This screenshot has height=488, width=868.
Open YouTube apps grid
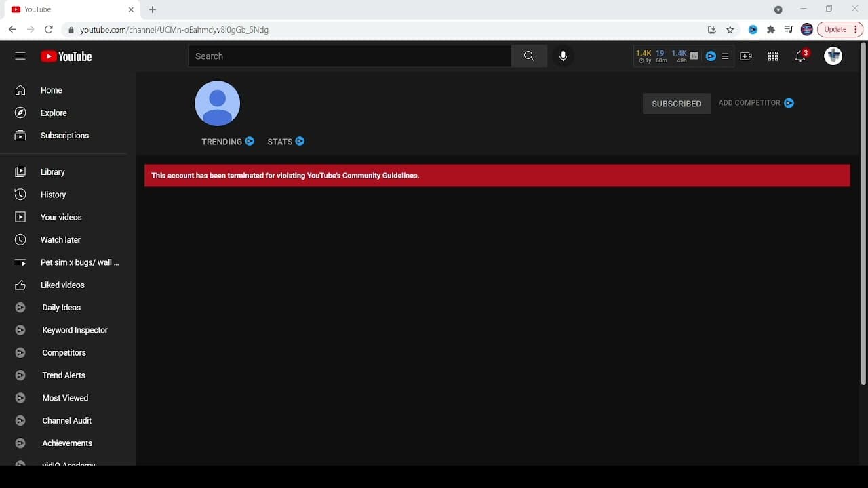coord(773,56)
